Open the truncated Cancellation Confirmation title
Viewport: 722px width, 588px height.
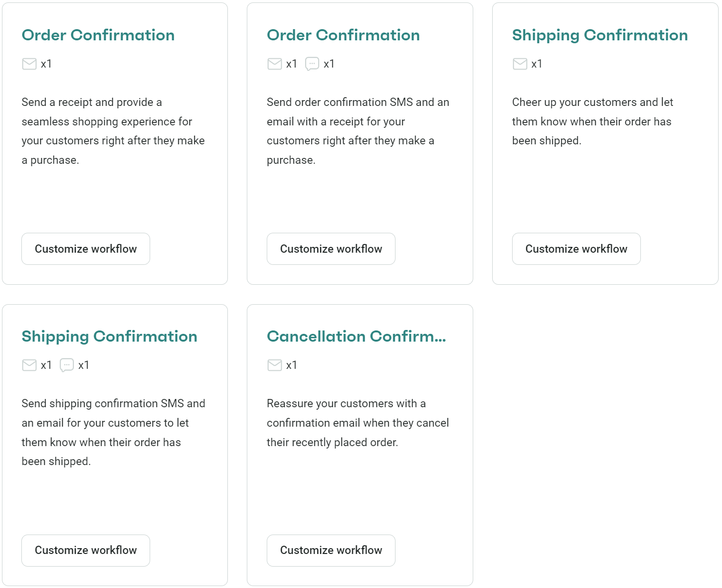(356, 336)
